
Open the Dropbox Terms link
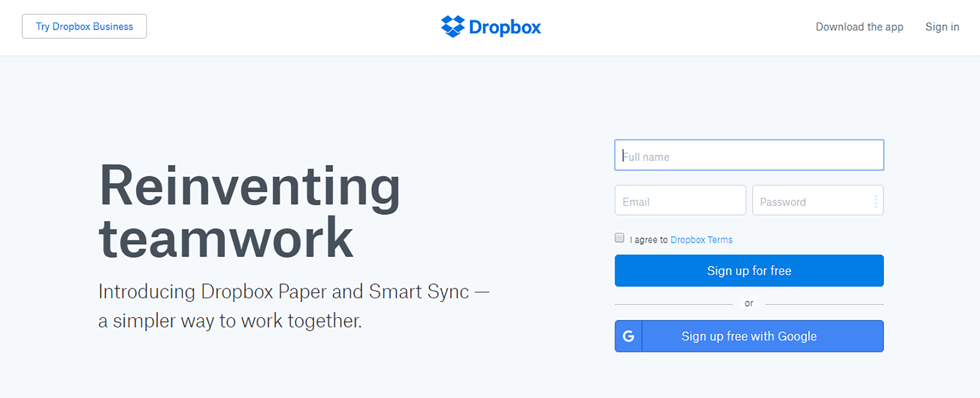click(x=701, y=240)
